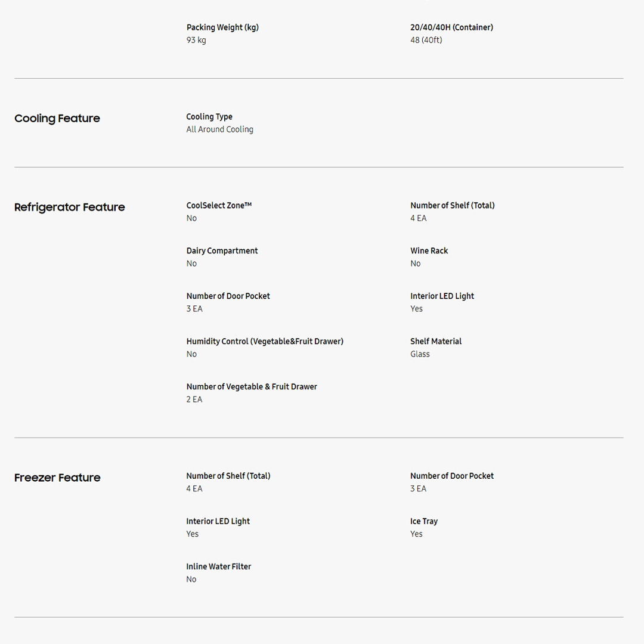Image resolution: width=644 pixels, height=644 pixels.
Task: Click the Packing Weight (kg) label
Action: click(222, 27)
